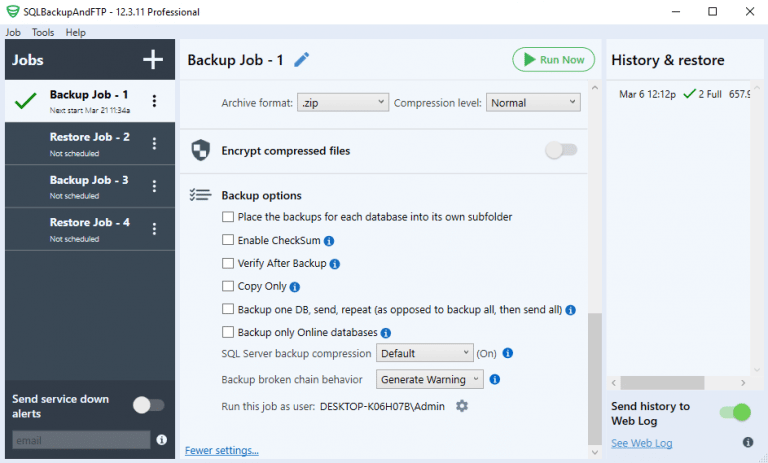Select Restore Job - 4 in jobs list
Image resolution: width=768 pixels, height=463 pixels.
(90, 229)
